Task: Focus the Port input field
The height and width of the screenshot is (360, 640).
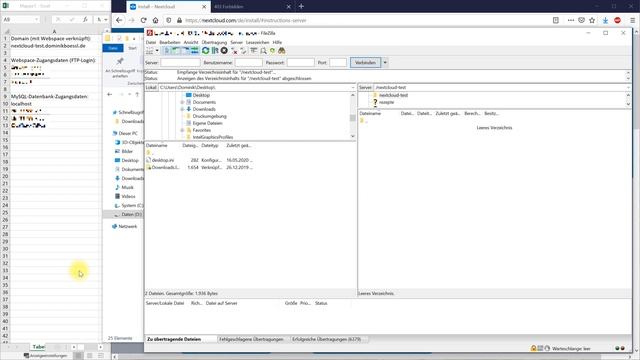Action: coord(338,62)
